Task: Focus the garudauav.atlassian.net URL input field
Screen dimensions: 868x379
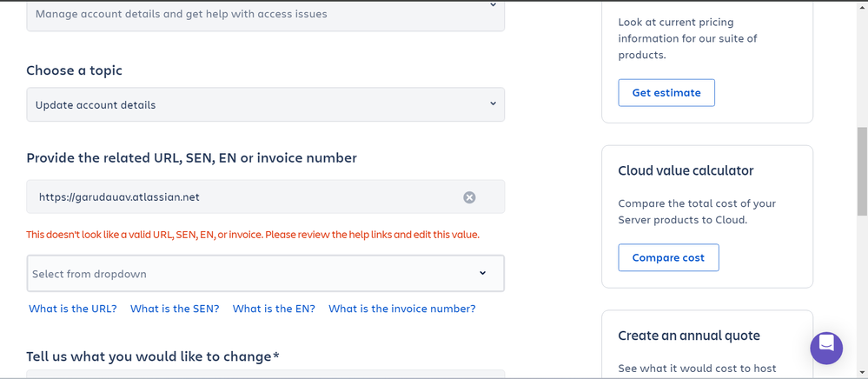Action: pos(243,197)
